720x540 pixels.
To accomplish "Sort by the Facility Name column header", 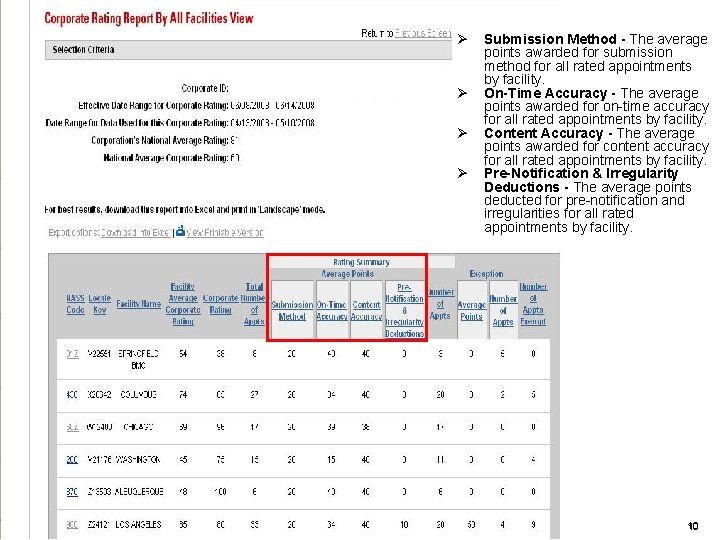I will click(138, 304).
